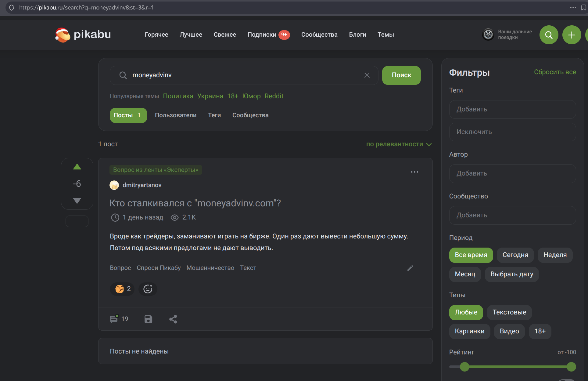Clear the search query with X

click(x=367, y=75)
